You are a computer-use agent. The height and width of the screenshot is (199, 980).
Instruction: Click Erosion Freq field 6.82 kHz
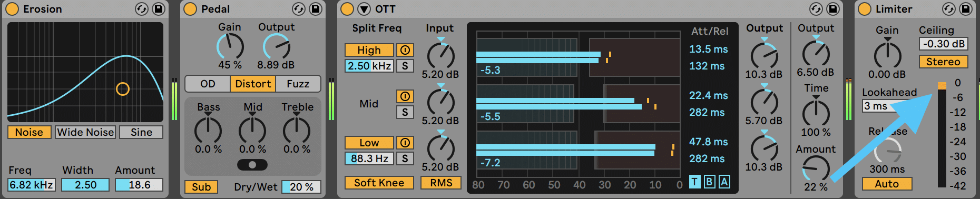coord(32,185)
